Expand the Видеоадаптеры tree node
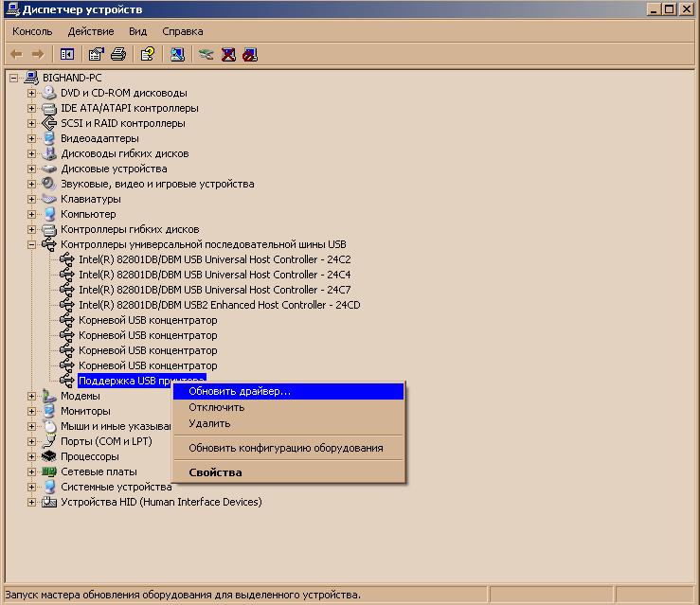This screenshot has width=700, height=605. tap(31, 138)
